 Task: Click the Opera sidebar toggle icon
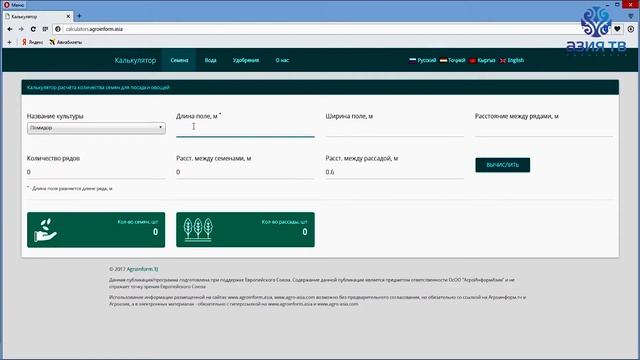[x=631, y=16]
